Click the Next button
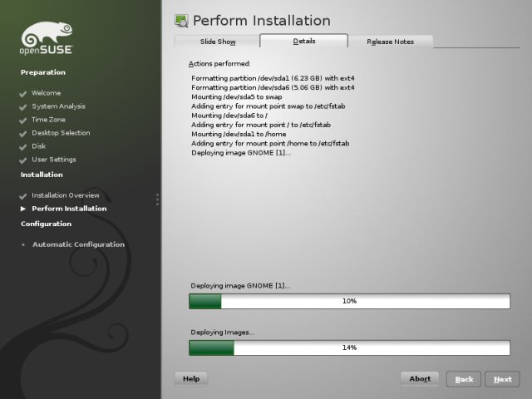 (x=502, y=379)
